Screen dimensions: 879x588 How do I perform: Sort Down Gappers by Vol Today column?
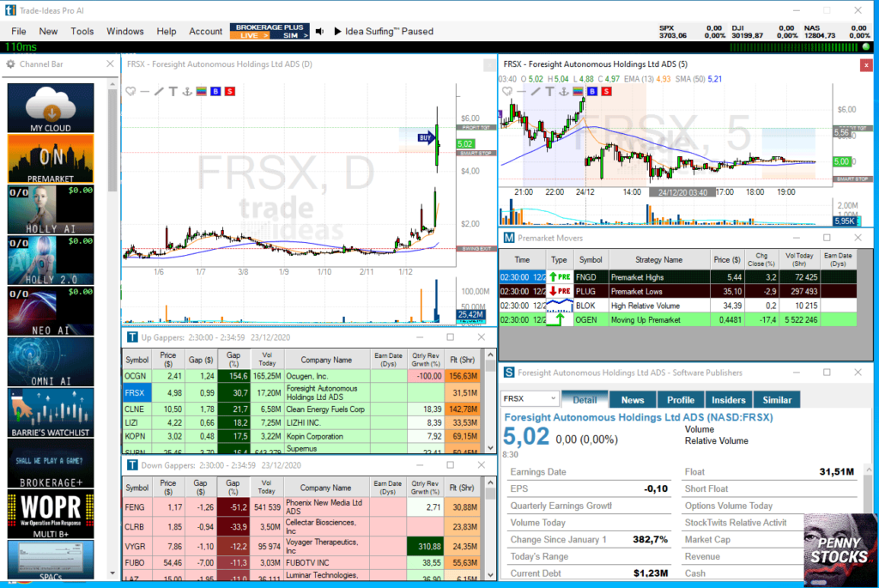tap(266, 487)
